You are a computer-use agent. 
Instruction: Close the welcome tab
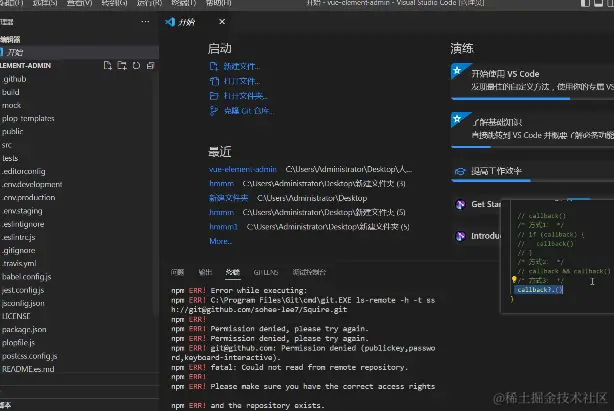(222, 22)
